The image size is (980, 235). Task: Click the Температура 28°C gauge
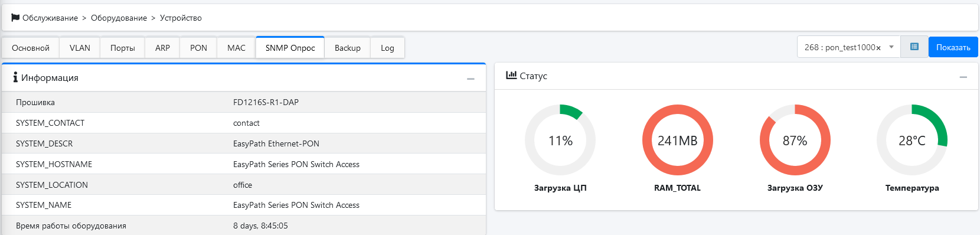point(912,141)
